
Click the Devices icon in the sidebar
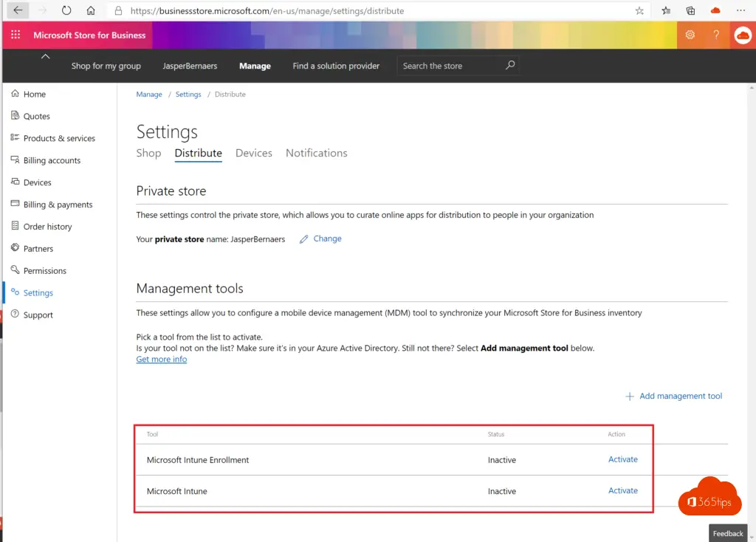(x=15, y=182)
